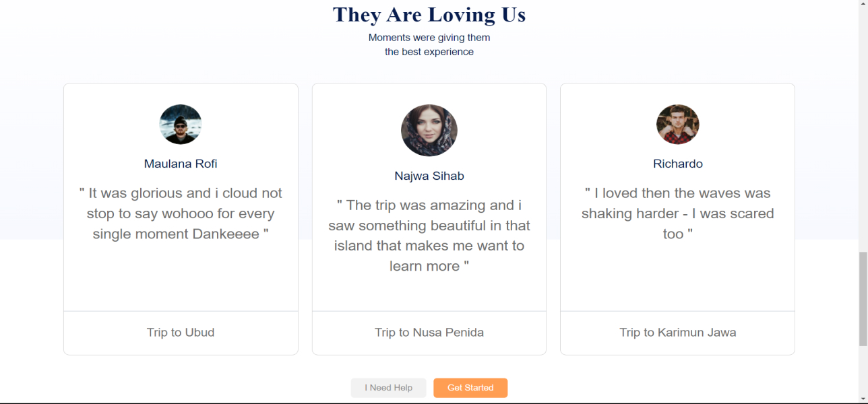Choose the Trip to Karimun Jawa label
The image size is (868, 404).
pyautogui.click(x=678, y=333)
